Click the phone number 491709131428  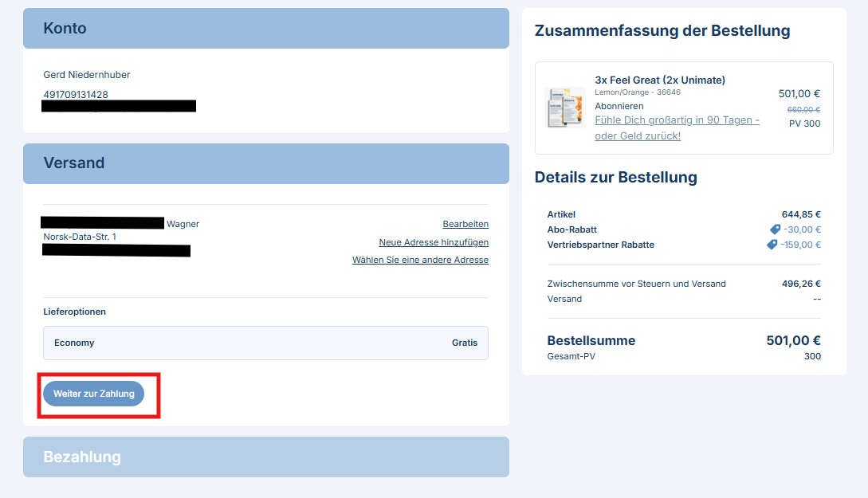(x=76, y=94)
